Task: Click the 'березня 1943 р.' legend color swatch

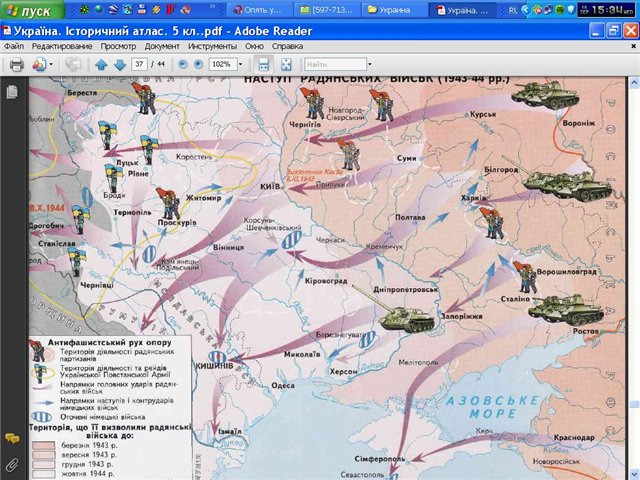Action: point(43,445)
